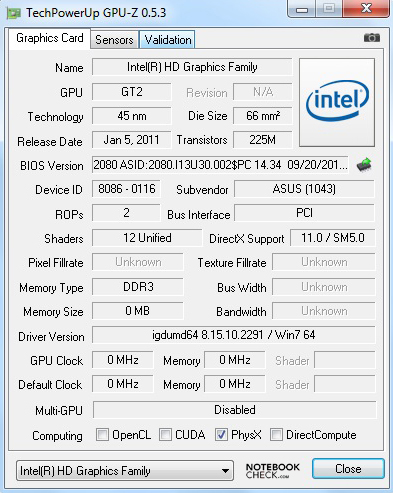Click the Multi-GPU Disabled field
The image size is (393, 493).
(235, 410)
